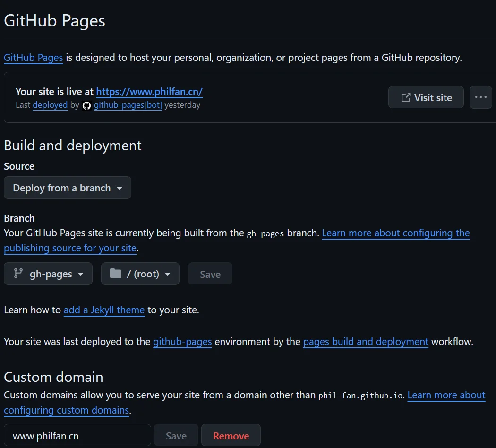Click the deployed link under site status
496x448 pixels.
click(50, 105)
